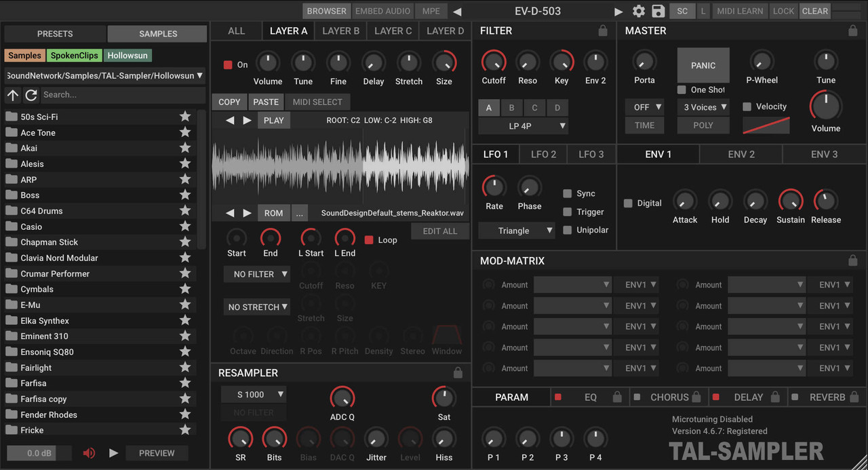
Task: Switch to Layer D tab
Action: coord(446,31)
